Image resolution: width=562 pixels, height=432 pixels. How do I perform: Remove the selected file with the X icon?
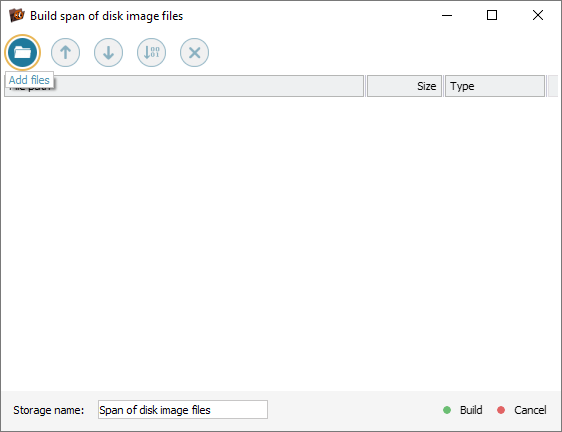(194, 52)
